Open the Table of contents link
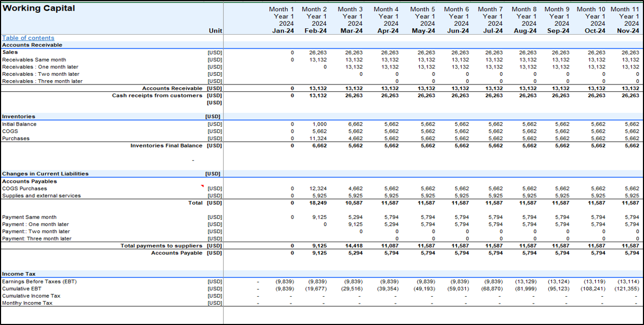The image size is (644, 325). [x=28, y=38]
